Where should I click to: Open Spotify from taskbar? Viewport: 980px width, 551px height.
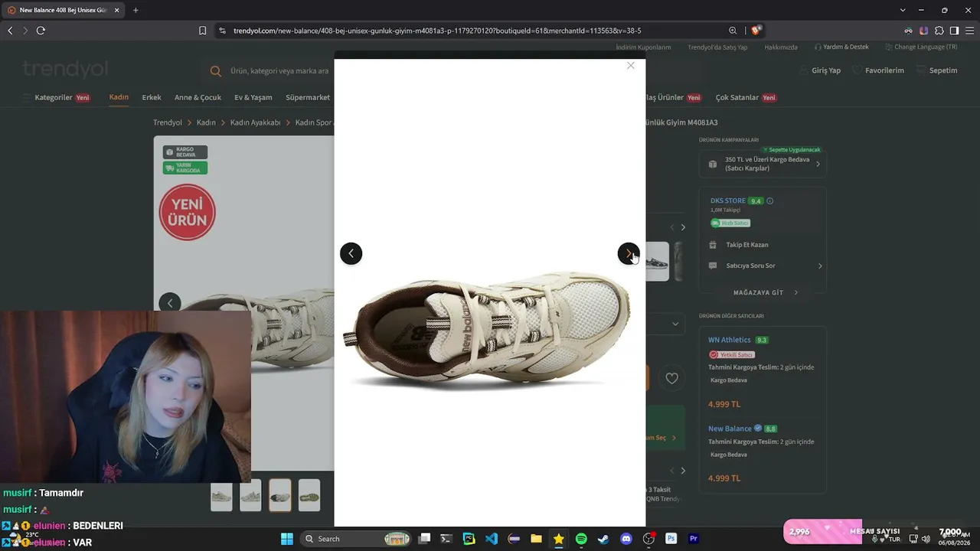click(x=581, y=539)
